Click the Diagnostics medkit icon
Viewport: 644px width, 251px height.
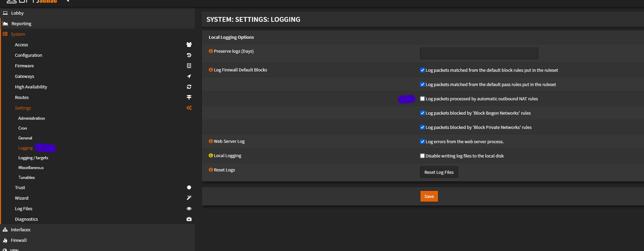click(189, 219)
